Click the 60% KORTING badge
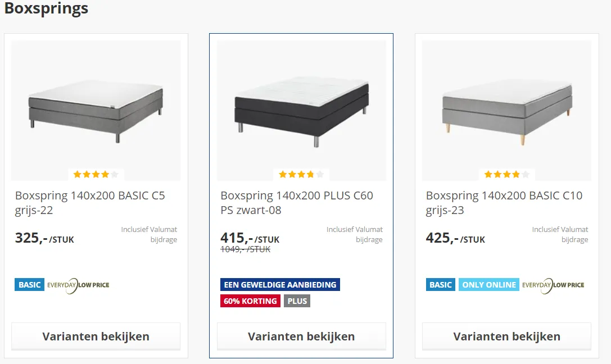Image resolution: width=611 pixels, height=364 pixels. (x=250, y=301)
